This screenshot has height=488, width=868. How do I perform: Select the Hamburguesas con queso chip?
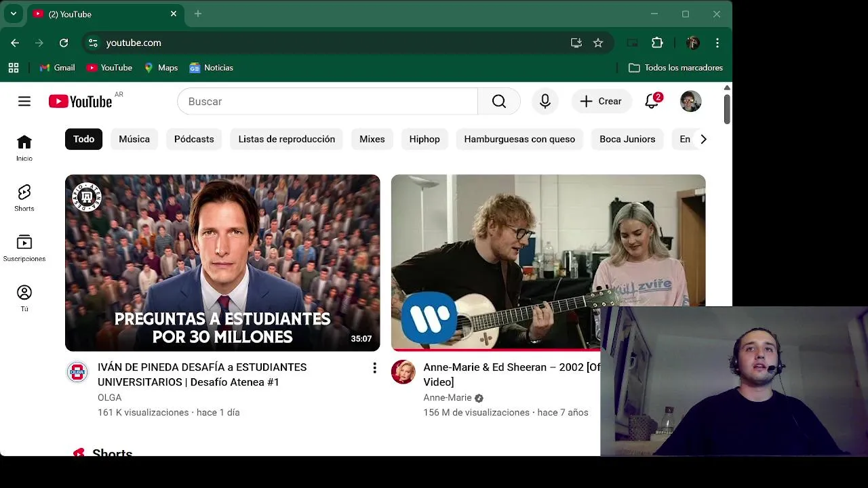(519, 139)
